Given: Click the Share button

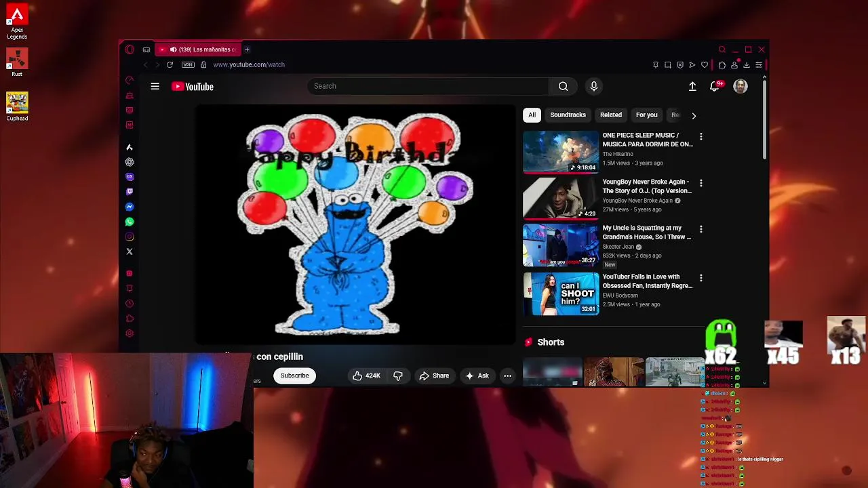Looking at the screenshot, I should (x=434, y=375).
